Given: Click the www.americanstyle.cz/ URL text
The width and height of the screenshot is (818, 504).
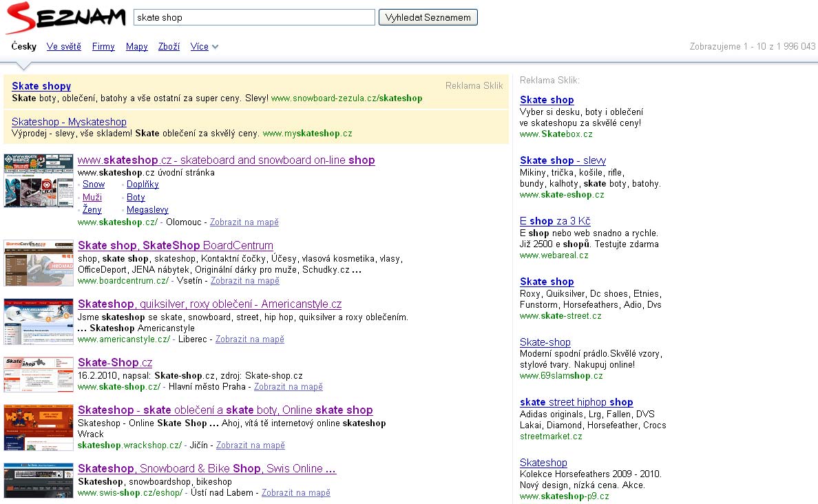Looking at the screenshot, I should click(124, 339).
